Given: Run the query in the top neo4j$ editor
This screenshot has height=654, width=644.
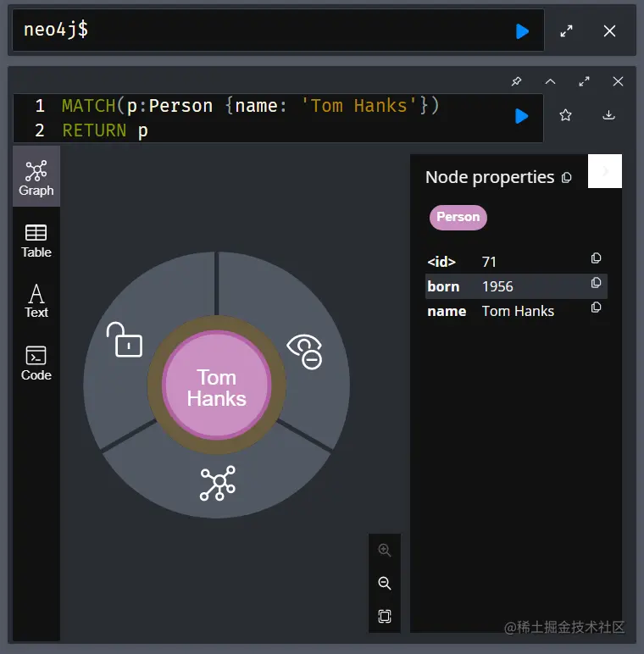Looking at the screenshot, I should [x=522, y=31].
